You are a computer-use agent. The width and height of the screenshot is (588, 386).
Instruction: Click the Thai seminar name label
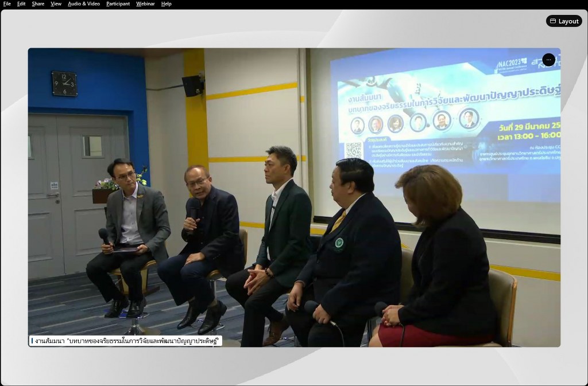(x=127, y=341)
